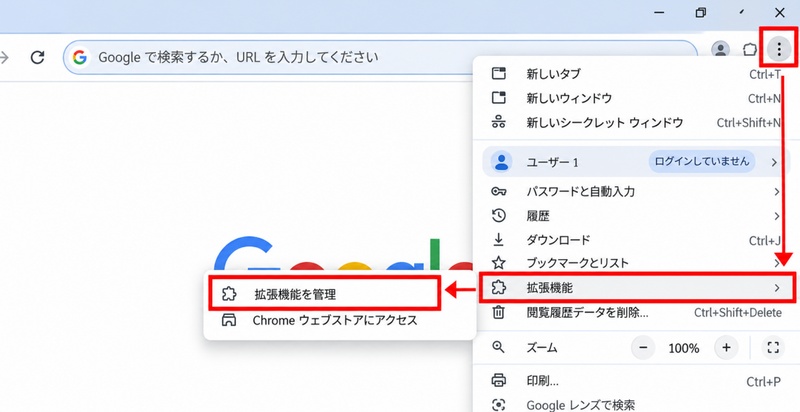Focus the address bar search field
Image resolution: width=800 pixels, height=412 pixels.
coord(380,57)
